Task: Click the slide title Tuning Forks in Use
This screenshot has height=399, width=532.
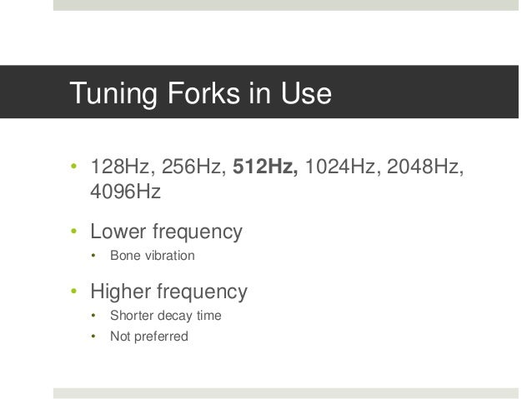Action: pyautogui.click(x=200, y=93)
